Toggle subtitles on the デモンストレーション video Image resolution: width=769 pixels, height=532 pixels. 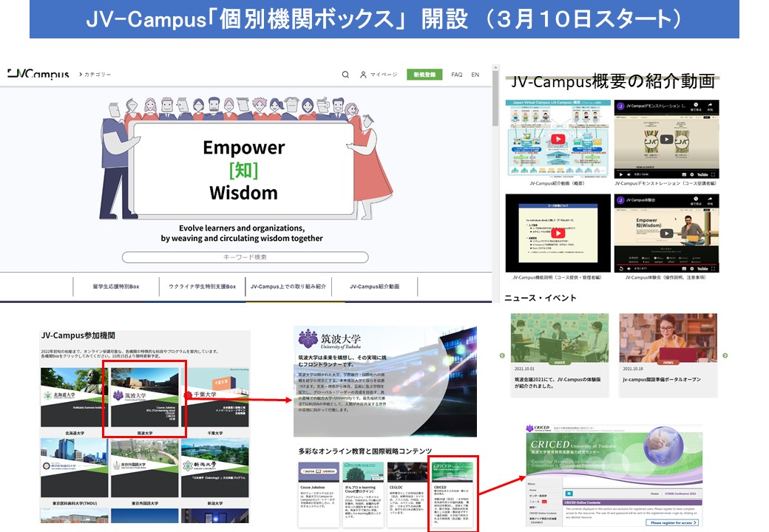coord(684,174)
